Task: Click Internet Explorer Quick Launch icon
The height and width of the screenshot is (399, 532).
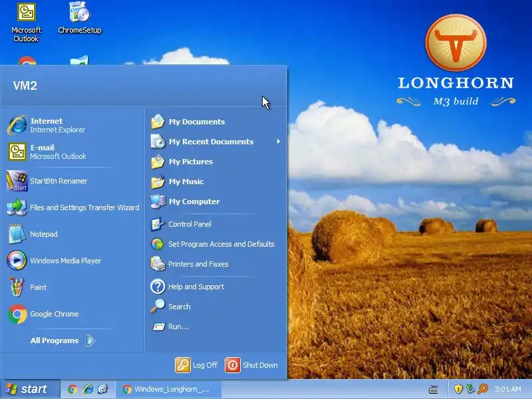Action: coord(88,389)
